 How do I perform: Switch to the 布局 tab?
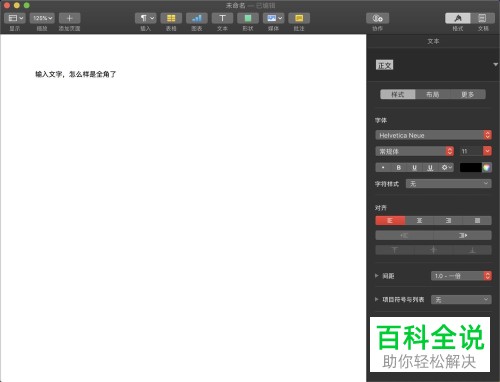point(433,94)
